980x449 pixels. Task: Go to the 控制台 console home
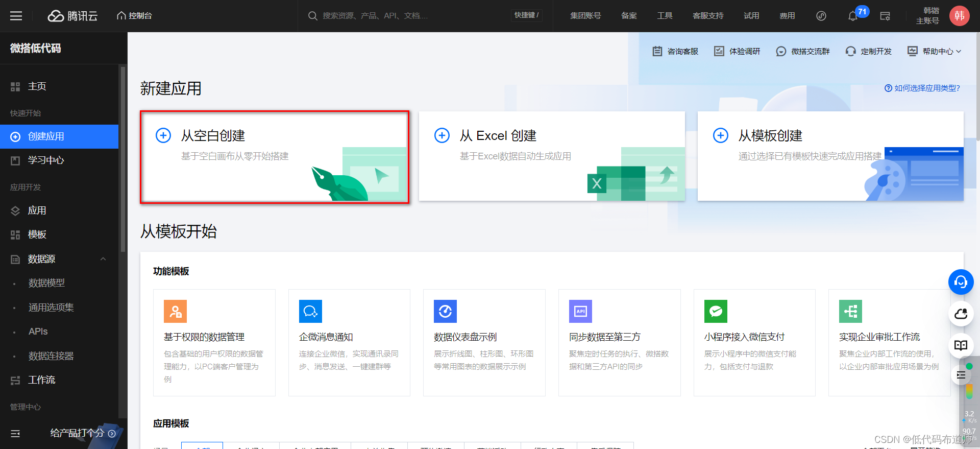click(134, 16)
